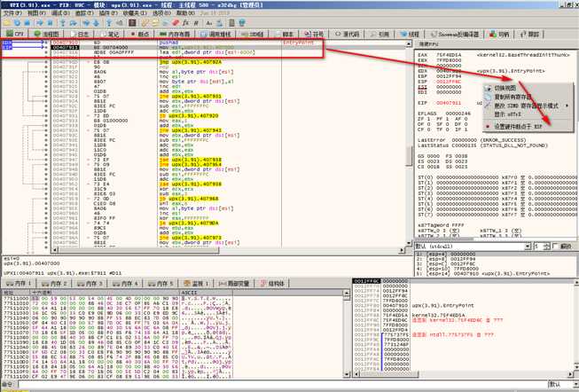Switch to the Struct (结构体) tab
The image size is (579, 392).
(x=273, y=284)
